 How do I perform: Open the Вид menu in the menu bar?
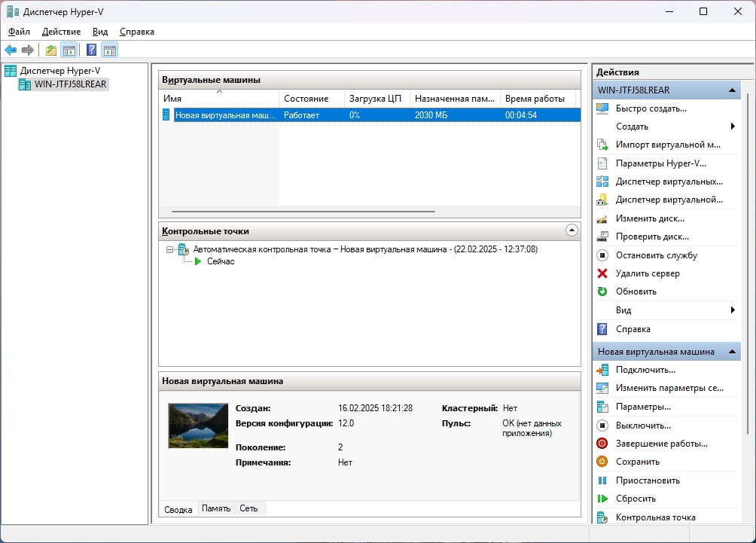click(100, 32)
